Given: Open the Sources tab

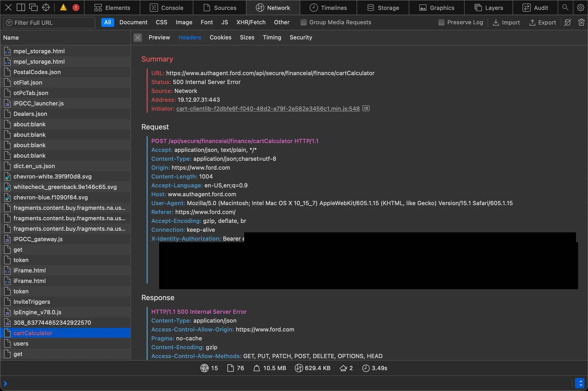Looking at the screenshot, I should pyautogui.click(x=220, y=8).
